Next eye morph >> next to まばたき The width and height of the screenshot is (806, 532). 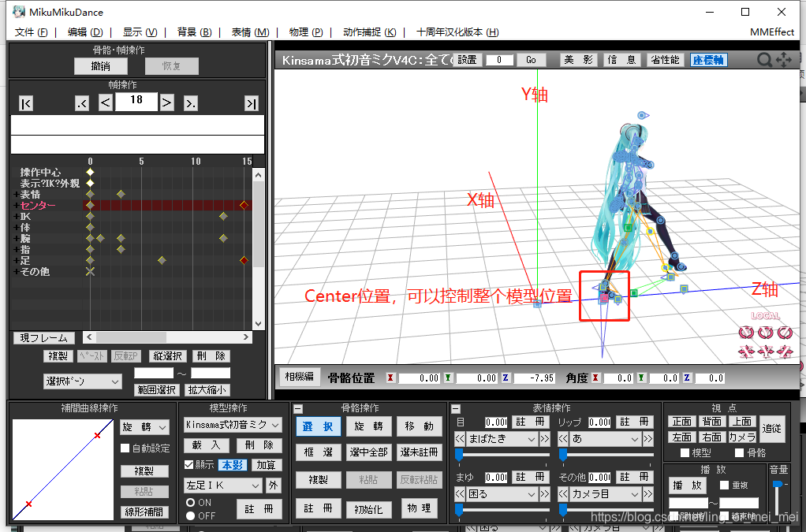click(x=544, y=439)
